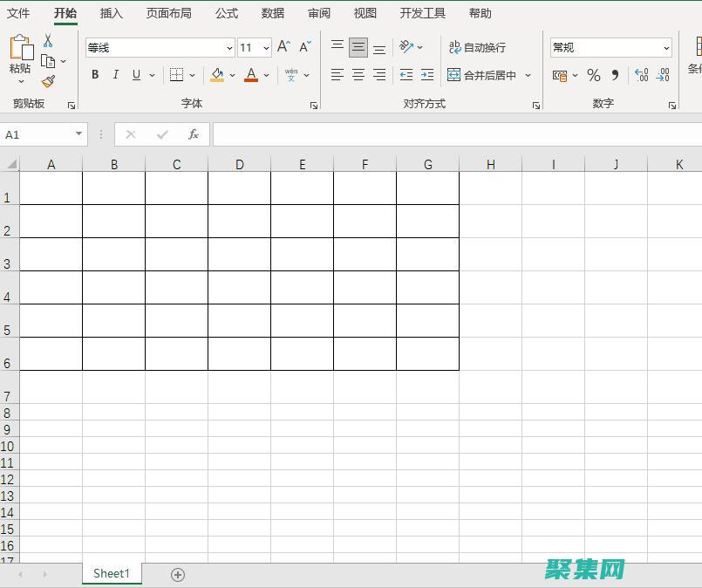Image resolution: width=702 pixels, height=588 pixels.
Task: Switch to the 插入 ribbon tab
Action: pos(111,13)
